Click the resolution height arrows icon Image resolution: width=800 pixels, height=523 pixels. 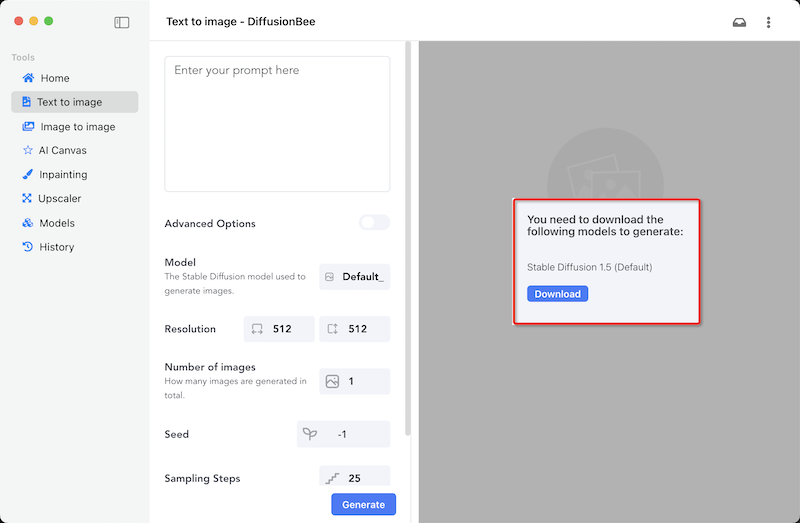click(x=333, y=329)
